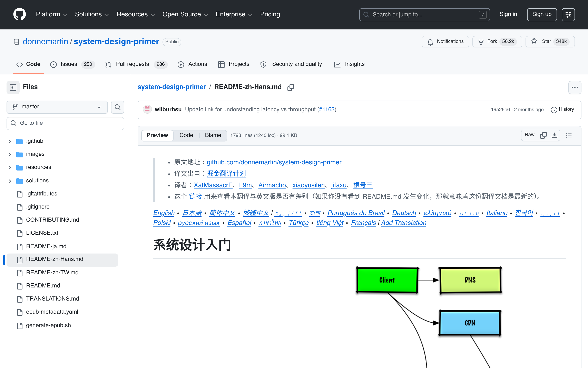Expand the resources folder

coord(10,167)
